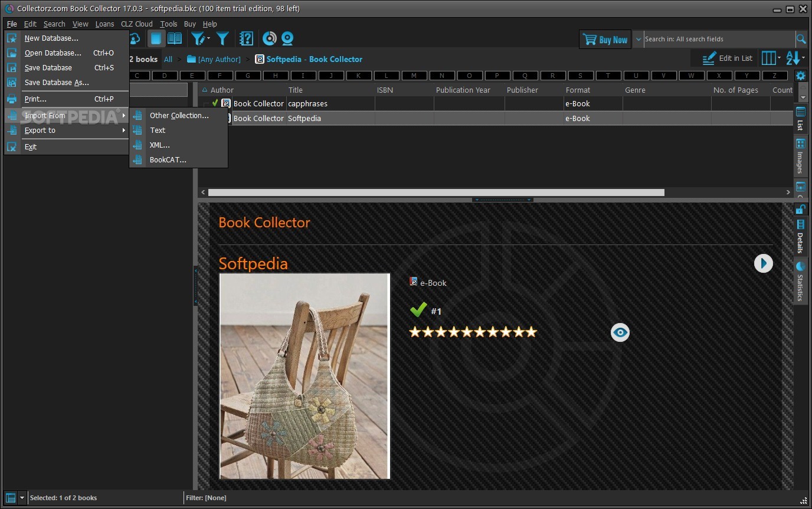This screenshot has height=509, width=812.
Task: Open the gear settings icon beside alphabet bar
Action: pos(800,76)
